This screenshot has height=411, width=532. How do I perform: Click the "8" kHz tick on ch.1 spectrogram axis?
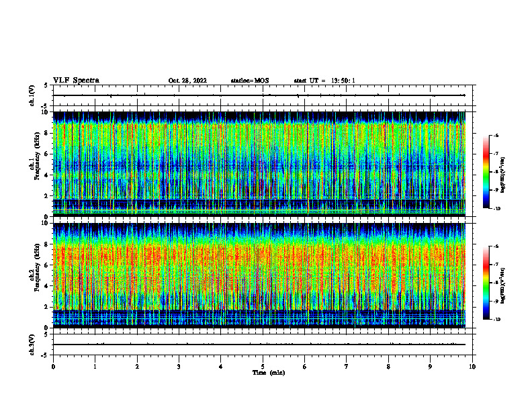[47, 133]
